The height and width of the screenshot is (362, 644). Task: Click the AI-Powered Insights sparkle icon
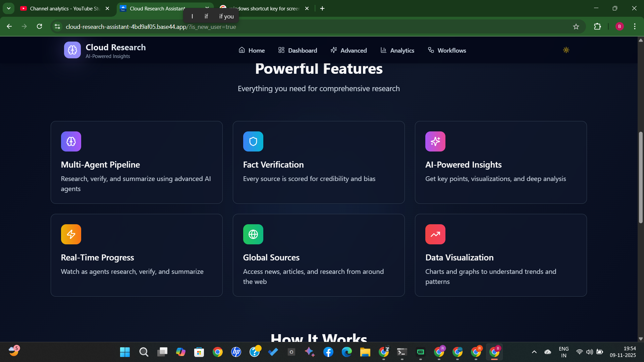pyautogui.click(x=435, y=141)
